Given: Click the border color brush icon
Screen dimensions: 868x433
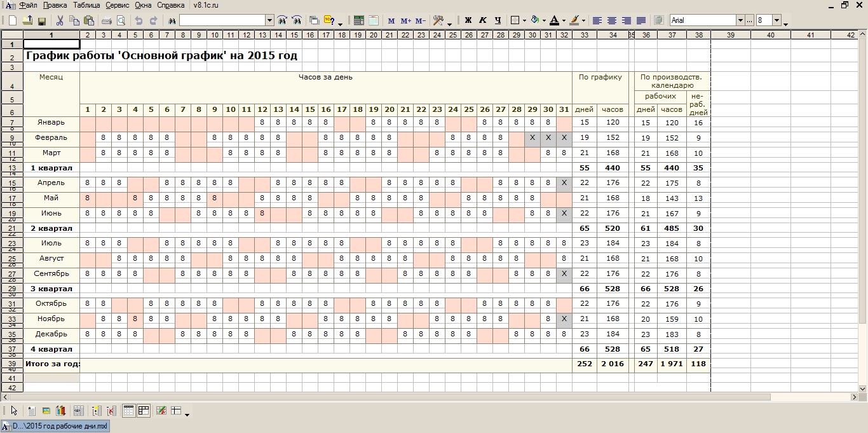Looking at the screenshot, I should (x=574, y=20).
